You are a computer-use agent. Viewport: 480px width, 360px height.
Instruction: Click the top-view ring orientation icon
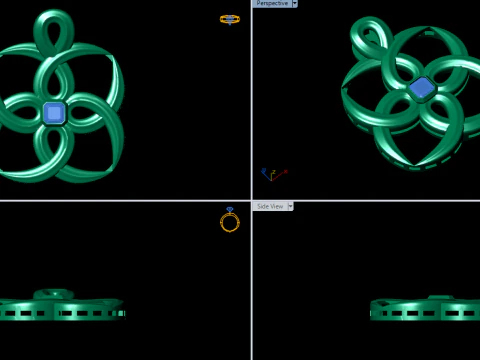click(x=230, y=19)
